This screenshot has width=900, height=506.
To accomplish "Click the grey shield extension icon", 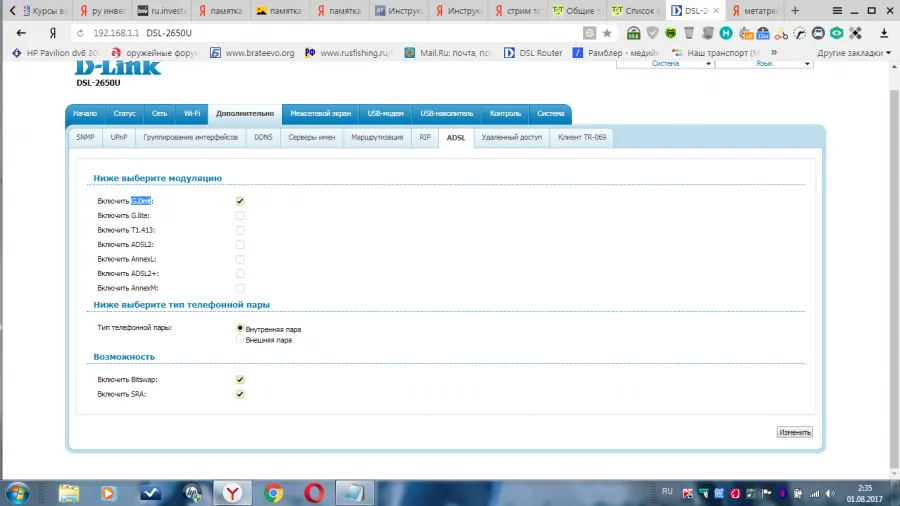I will (652, 33).
